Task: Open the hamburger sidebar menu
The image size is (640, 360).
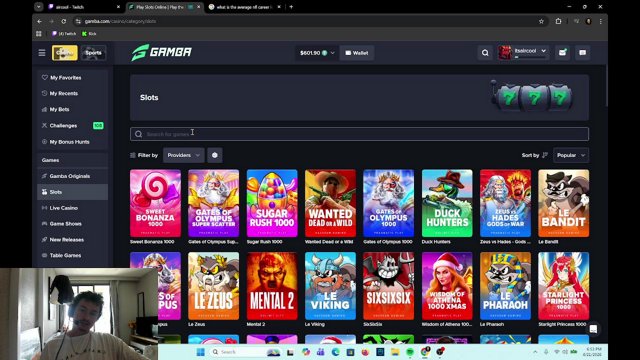Action: (42, 53)
